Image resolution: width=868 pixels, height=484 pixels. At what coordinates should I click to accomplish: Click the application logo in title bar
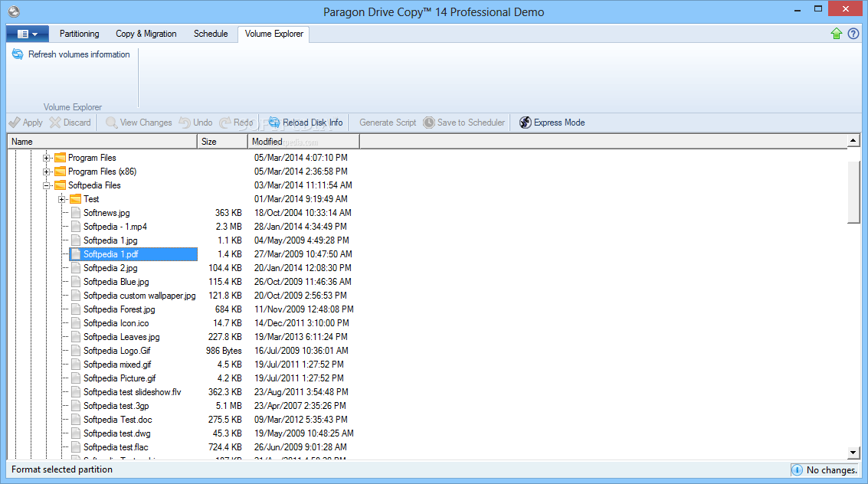coord(14,11)
